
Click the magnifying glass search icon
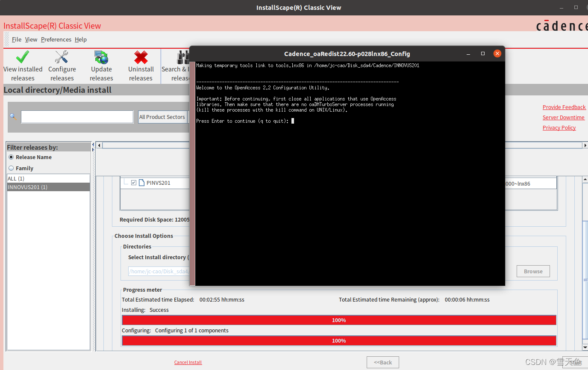point(12,116)
